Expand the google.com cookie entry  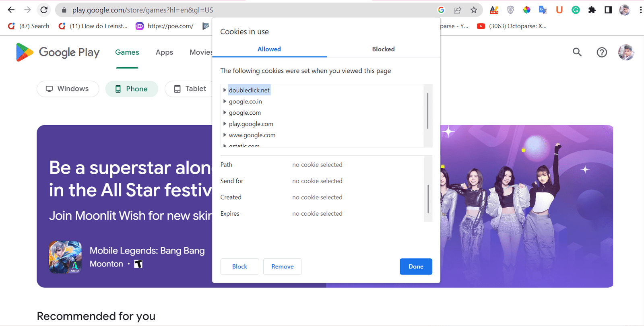click(x=225, y=113)
